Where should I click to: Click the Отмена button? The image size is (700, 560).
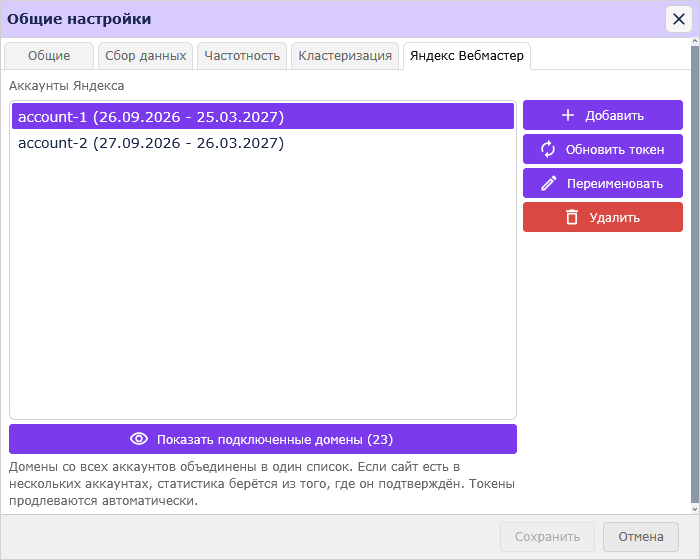[x=641, y=536]
